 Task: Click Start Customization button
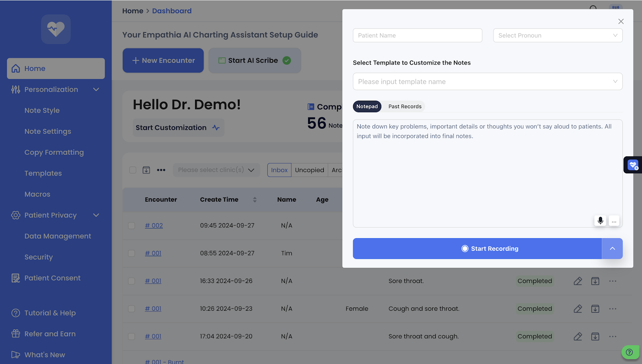pos(178,127)
